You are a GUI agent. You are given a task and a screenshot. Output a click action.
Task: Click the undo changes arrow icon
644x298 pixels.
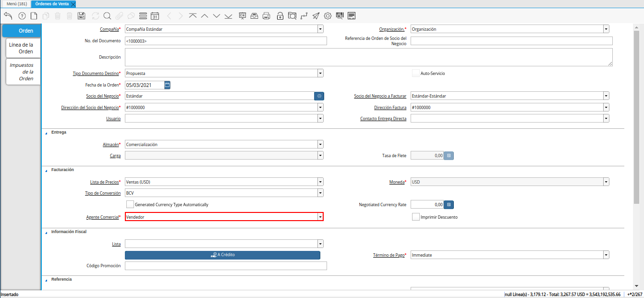point(8,16)
